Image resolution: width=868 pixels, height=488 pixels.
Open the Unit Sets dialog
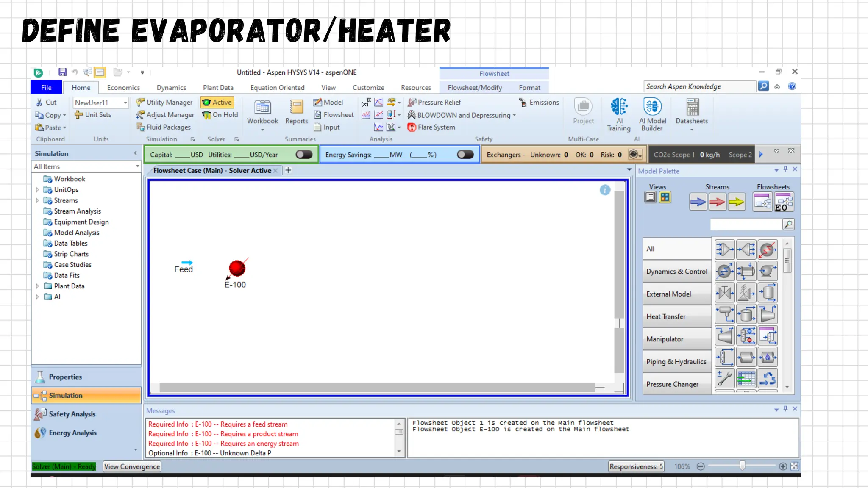tap(93, 115)
